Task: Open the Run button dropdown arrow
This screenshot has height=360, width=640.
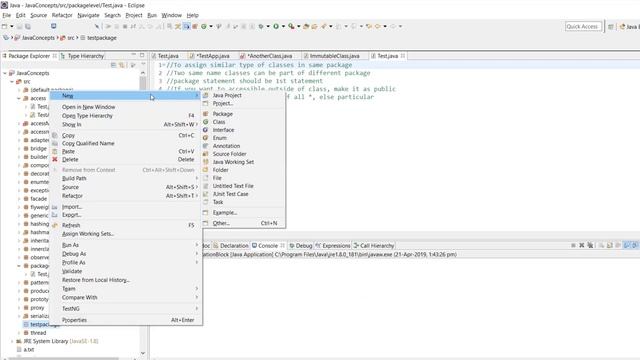Action: click(x=283, y=26)
